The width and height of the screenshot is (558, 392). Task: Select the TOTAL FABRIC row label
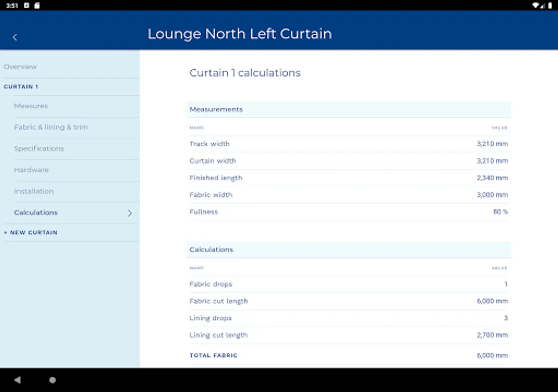[x=214, y=355]
